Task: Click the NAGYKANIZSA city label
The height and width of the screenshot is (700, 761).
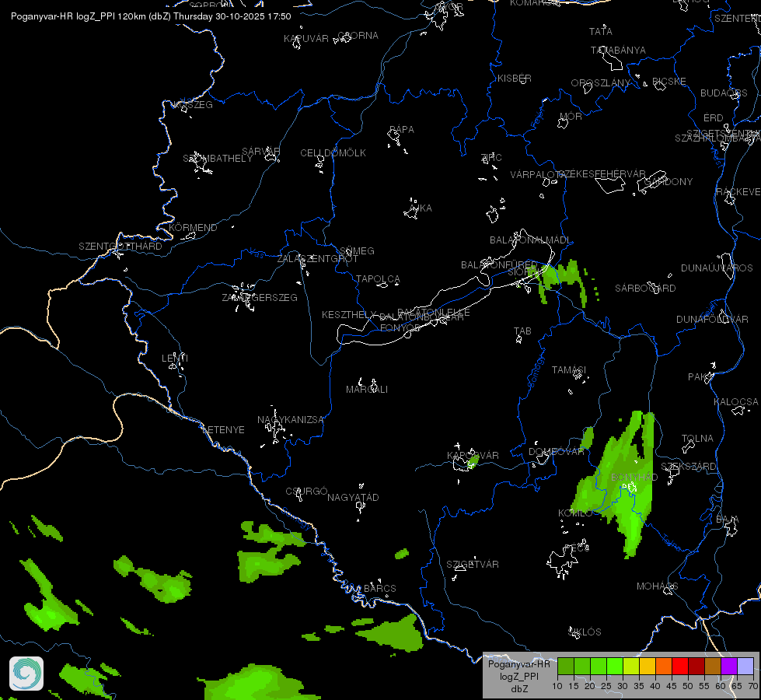Action: tap(290, 420)
